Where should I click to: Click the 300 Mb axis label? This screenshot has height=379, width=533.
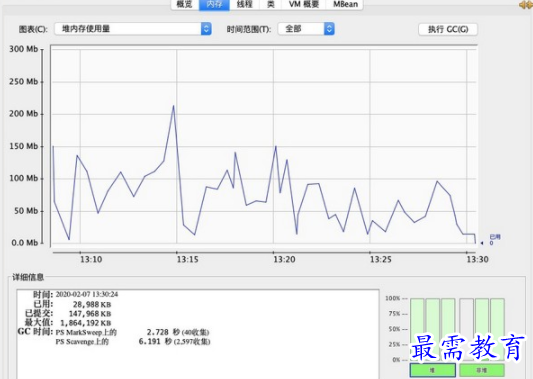pos(23,49)
